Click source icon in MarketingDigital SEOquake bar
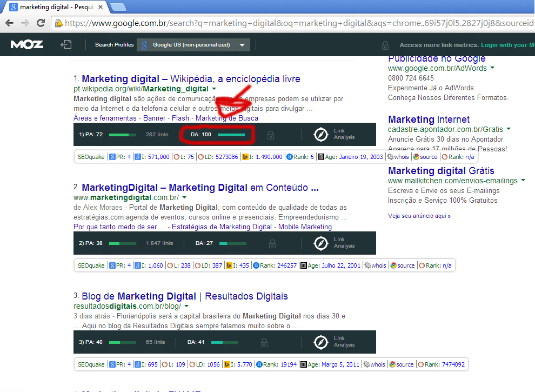This screenshot has height=392, width=535. coord(393,265)
